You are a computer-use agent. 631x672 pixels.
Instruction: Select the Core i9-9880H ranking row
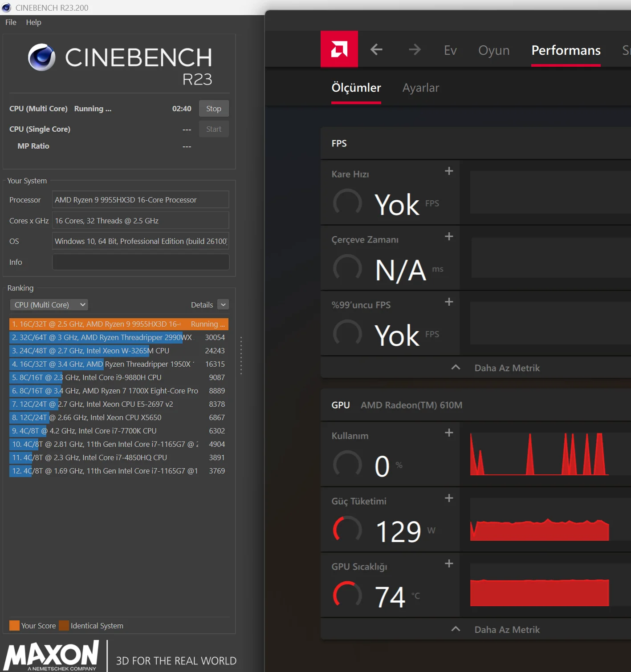pyautogui.click(x=119, y=377)
